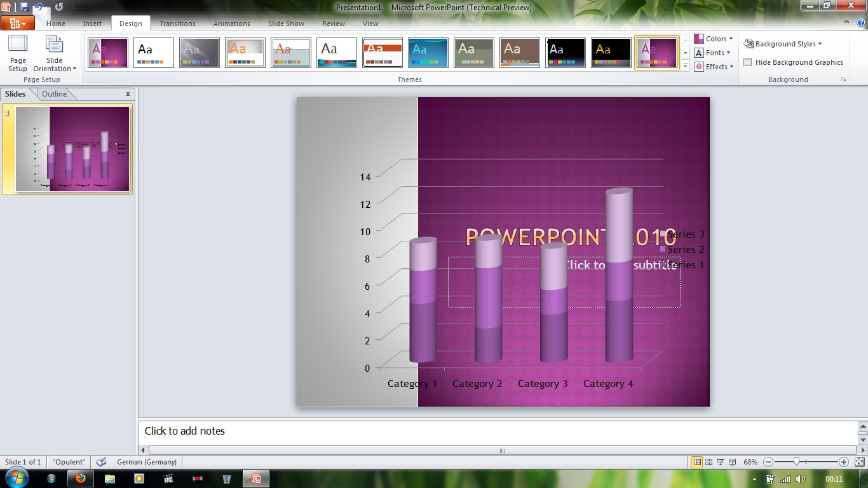Select slide 1 thumbnail in the Slides pane
The height and width of the screenshot is (488, 868).
pos(72,149)
